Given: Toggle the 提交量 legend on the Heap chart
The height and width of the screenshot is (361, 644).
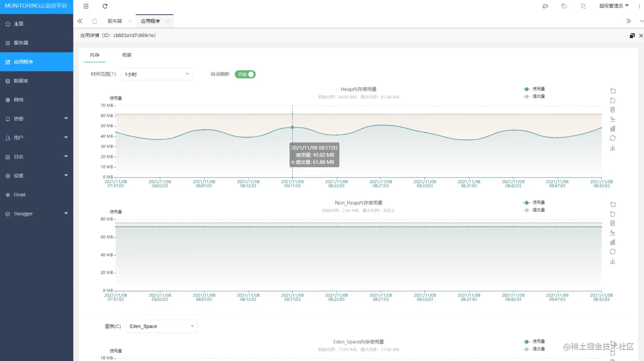Looking at the screenshot, I should tap(534, 96).
